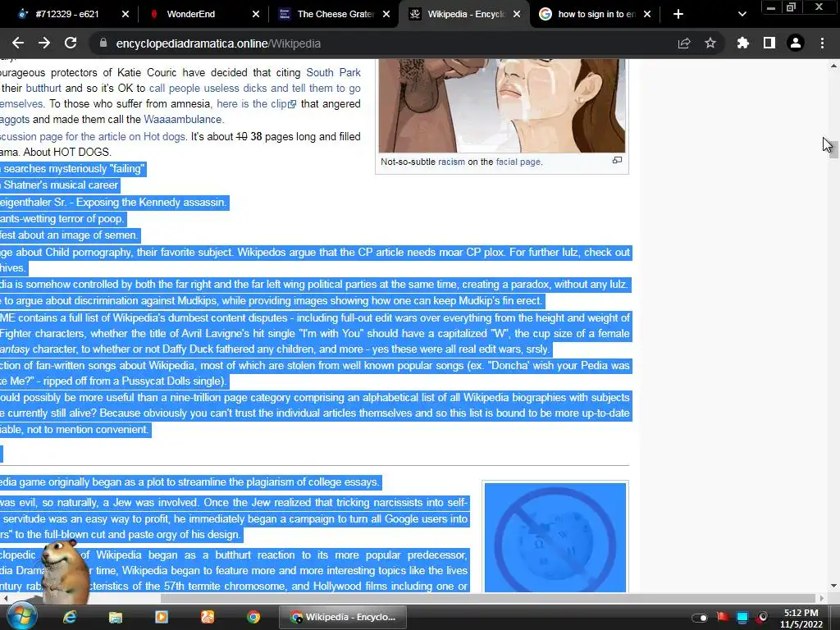Open Chrome three-dot menu
Viewport: 840px width, 630px height.
tap(822, 43)
